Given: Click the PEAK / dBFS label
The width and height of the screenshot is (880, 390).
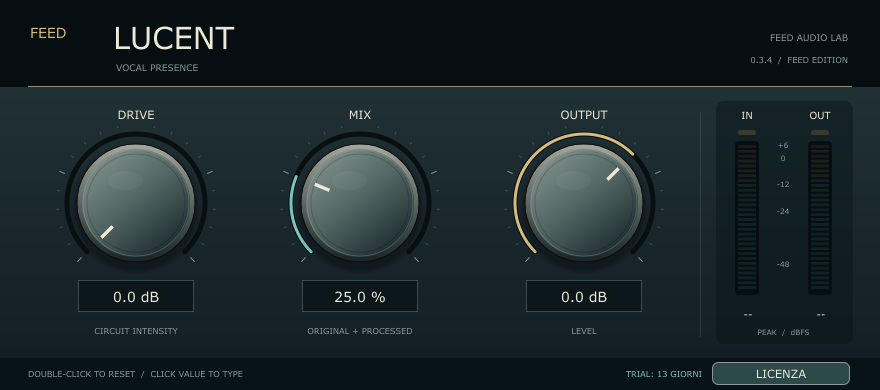Looking at the screenshot, I should pyautogui.click(x=783, y=332).
